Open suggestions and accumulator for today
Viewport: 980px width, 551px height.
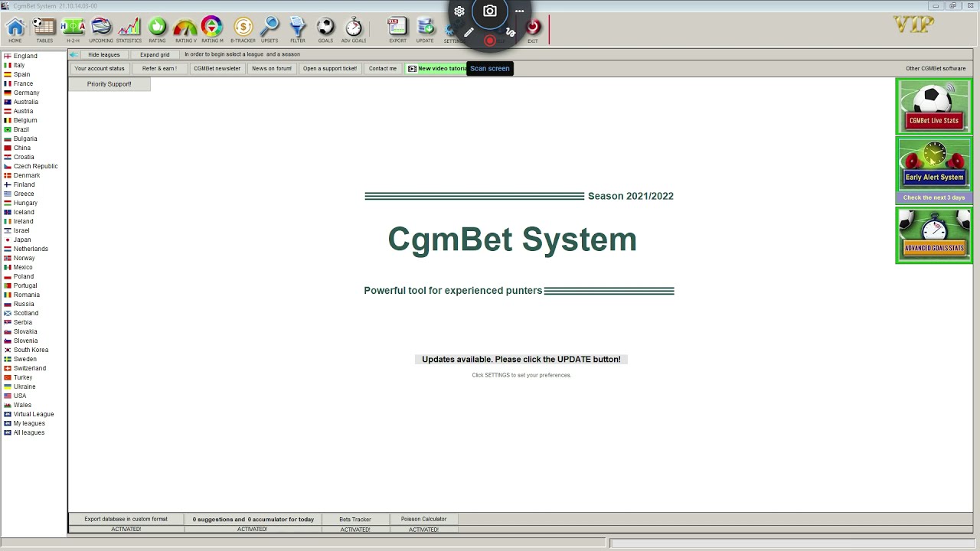pos(253,519)
